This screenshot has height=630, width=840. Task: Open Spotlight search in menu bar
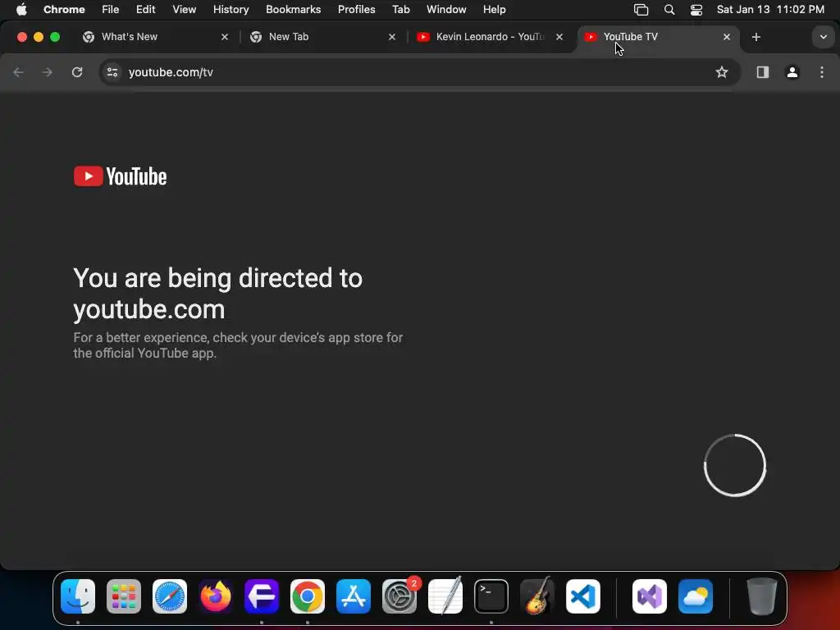tap(669, 9)
